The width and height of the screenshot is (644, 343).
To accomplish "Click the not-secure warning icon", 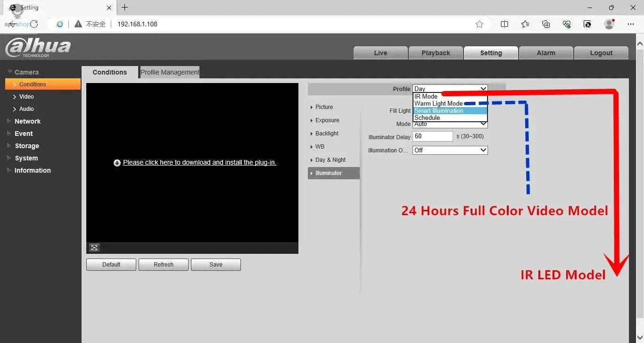I will (x=78, y=24).
